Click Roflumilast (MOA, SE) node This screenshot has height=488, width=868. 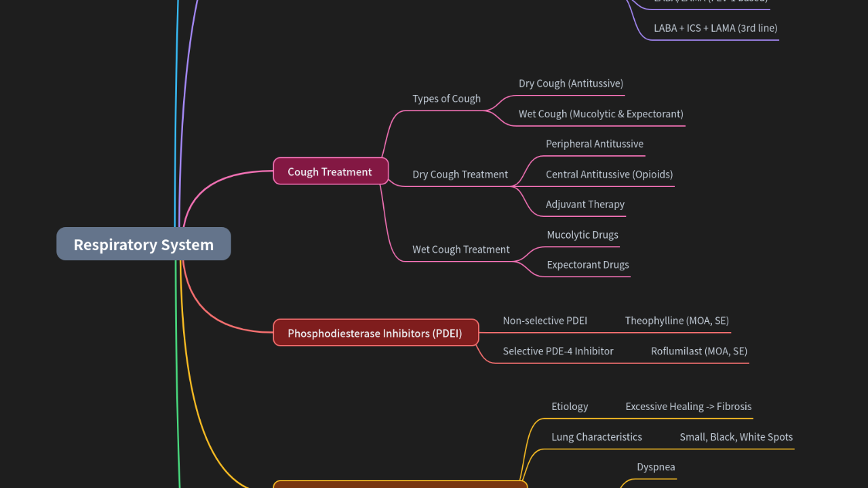coord(699,351)
